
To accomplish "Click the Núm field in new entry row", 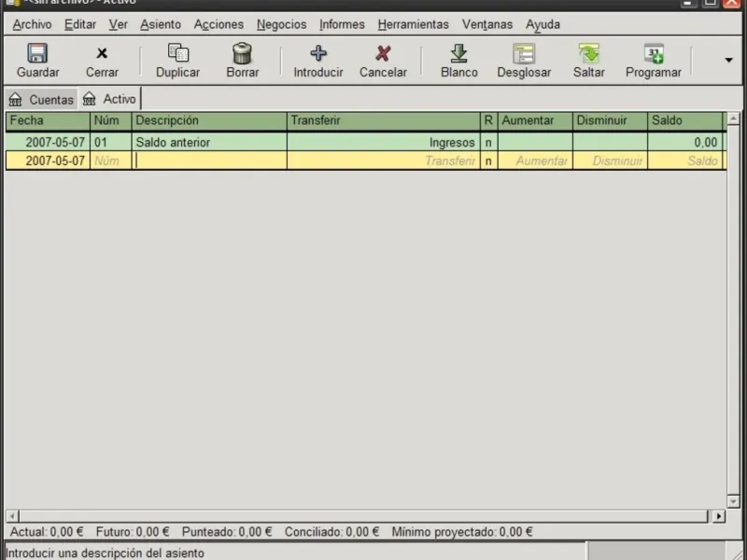I will pyautogui.click(x=110, y=161).
